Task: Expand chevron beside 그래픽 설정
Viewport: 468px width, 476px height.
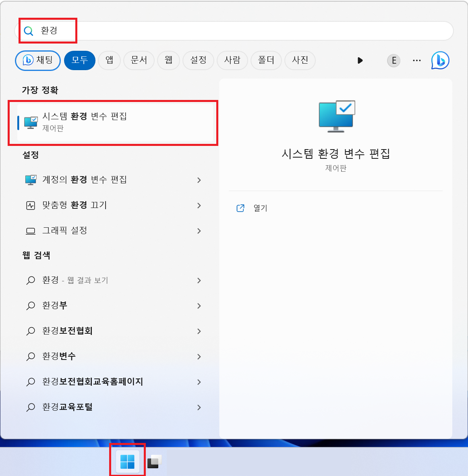Action: (x=199, y=231)
